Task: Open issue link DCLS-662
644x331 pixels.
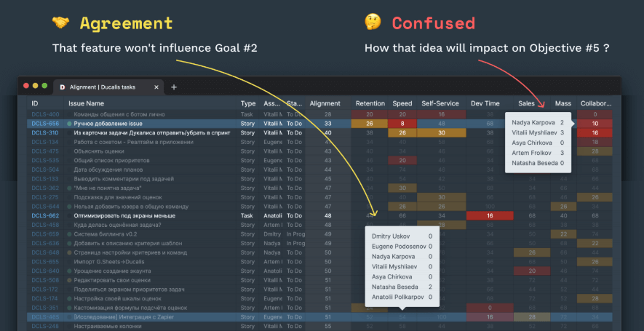Action: coord(44,216)
